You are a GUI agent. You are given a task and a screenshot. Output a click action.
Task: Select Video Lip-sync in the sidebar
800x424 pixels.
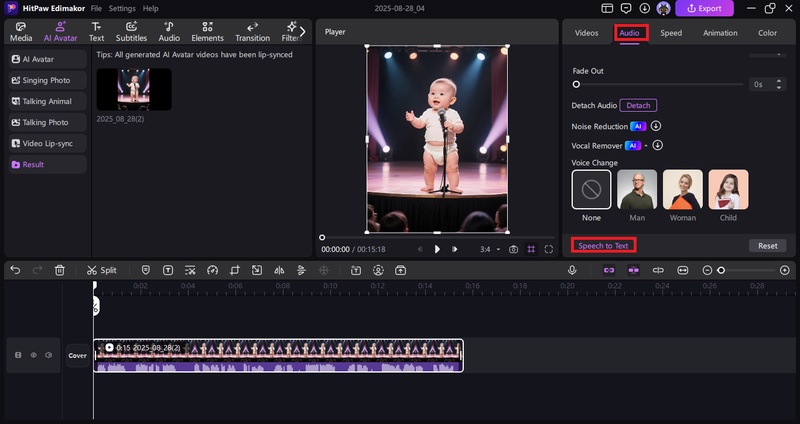coord(47,143)
